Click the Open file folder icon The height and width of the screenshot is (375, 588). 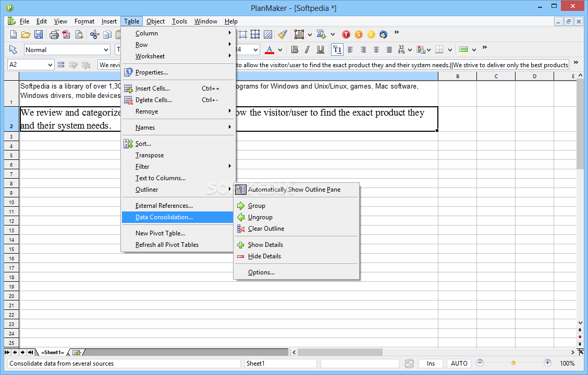pyautogui.click(x=26, y=35)
